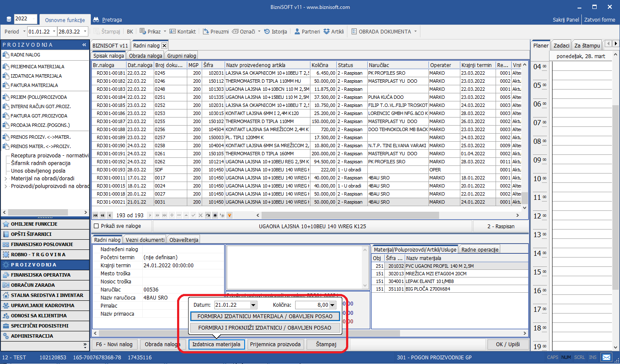Expand Materijal na obradi/doradi tree node

(x=6, y=179)
